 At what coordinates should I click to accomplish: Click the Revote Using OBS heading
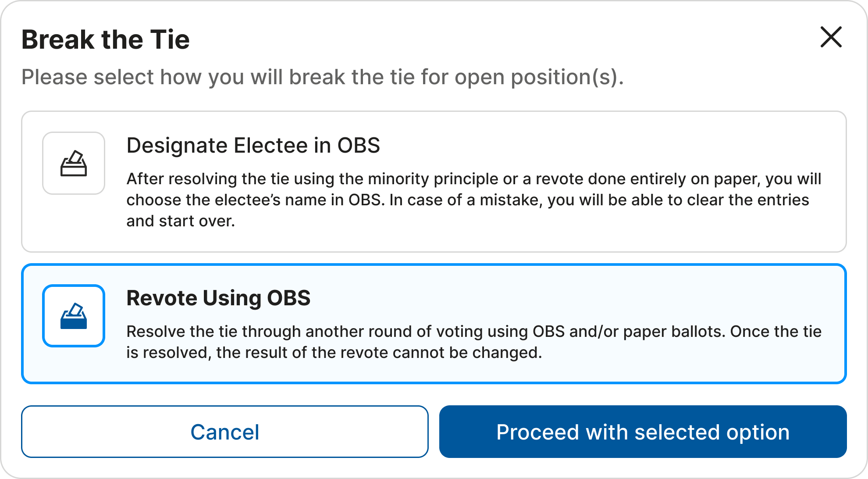point(218,298)
